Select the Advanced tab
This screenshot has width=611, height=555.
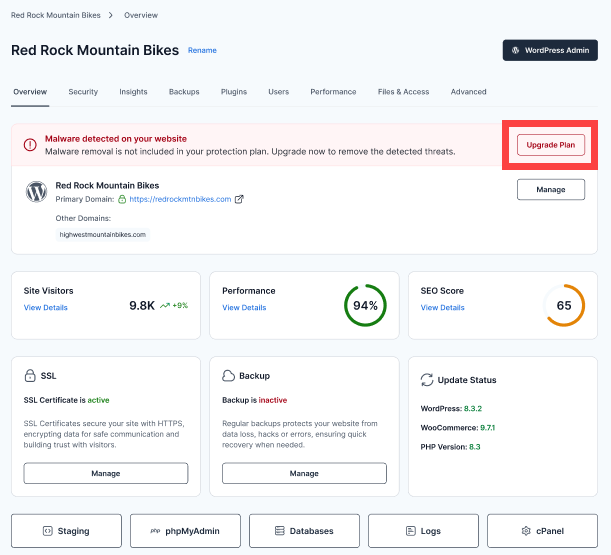[x=468, y=92]
